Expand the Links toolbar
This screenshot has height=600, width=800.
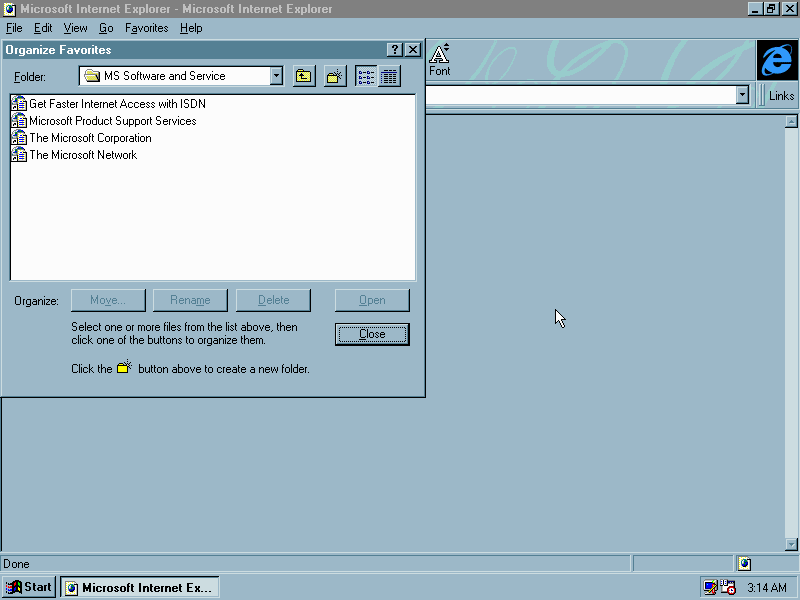click(x=781, y=95)
